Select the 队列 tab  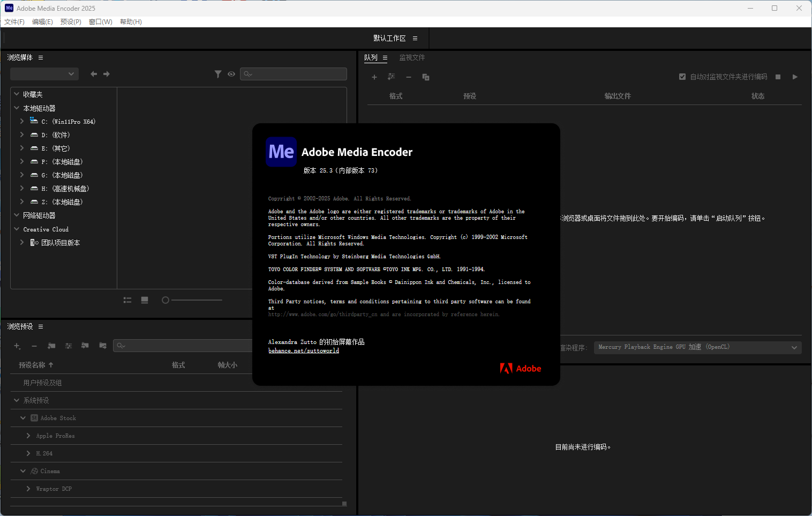(371, 57)
